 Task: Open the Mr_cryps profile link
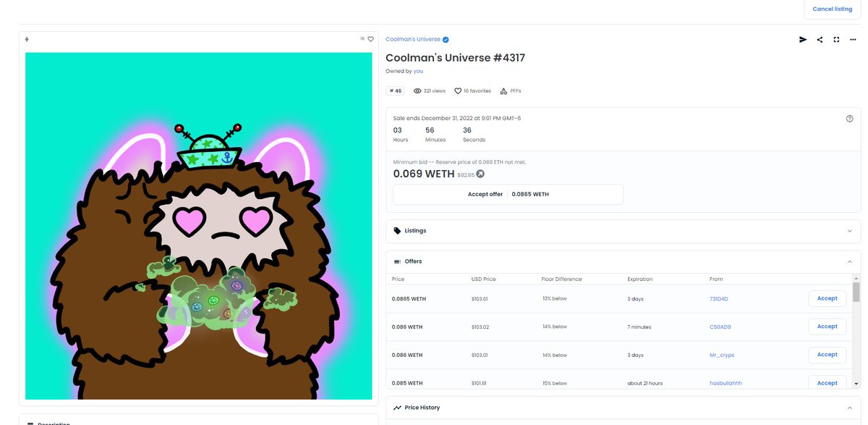pos(722,355)
